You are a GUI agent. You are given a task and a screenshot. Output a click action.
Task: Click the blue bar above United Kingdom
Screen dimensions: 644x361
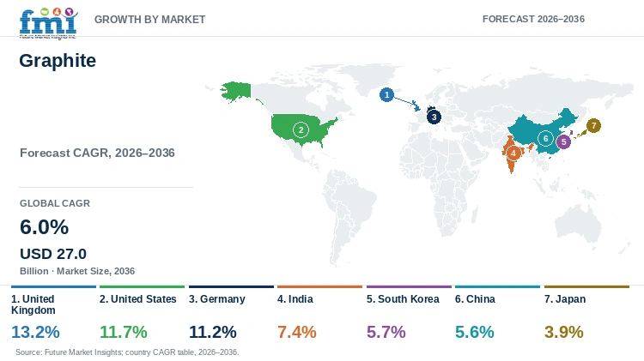pyautogui.click(x=53, y=286)
